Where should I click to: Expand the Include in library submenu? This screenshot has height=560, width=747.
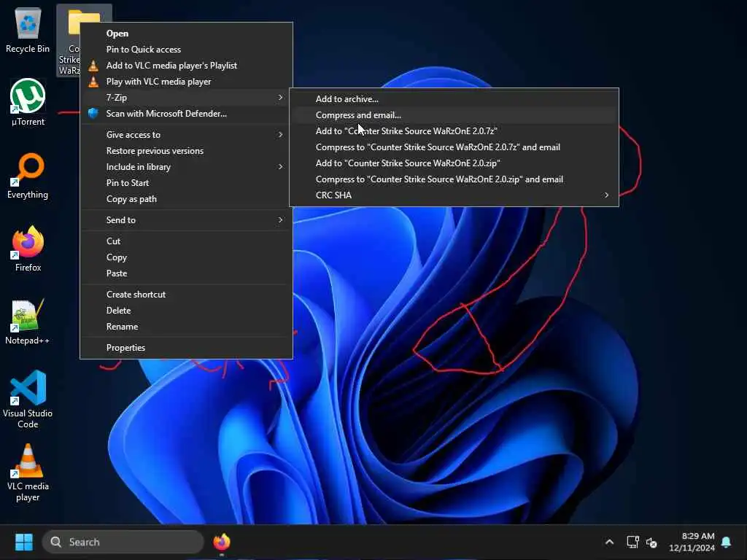point(186,167)
